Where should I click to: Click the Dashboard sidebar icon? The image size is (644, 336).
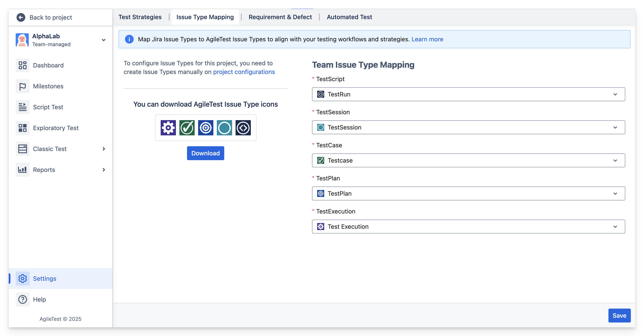[22, 65]
